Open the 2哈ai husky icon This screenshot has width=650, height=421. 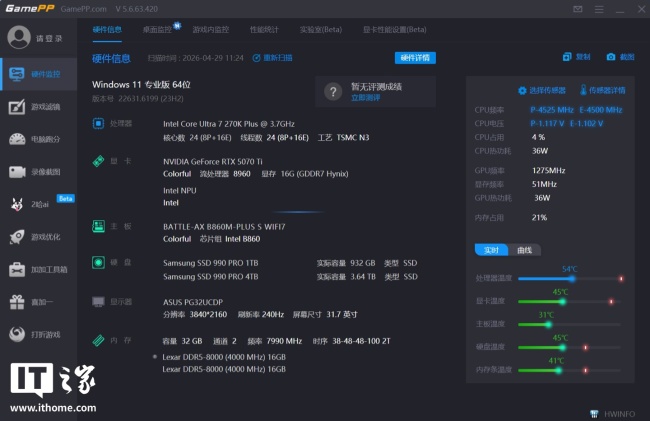[17, 204]
